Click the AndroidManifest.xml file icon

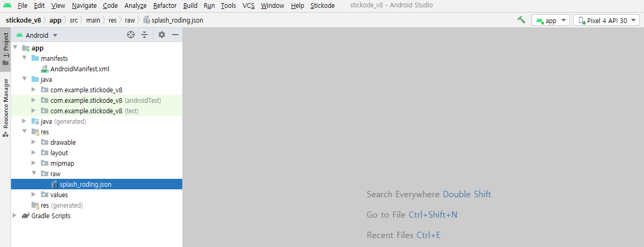(45, 69)
